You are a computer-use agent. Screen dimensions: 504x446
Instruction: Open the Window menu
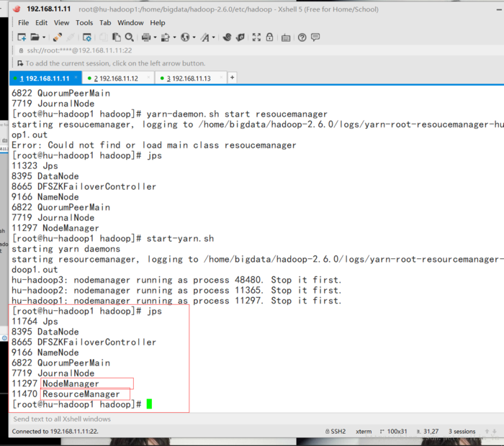pos(130,23)
